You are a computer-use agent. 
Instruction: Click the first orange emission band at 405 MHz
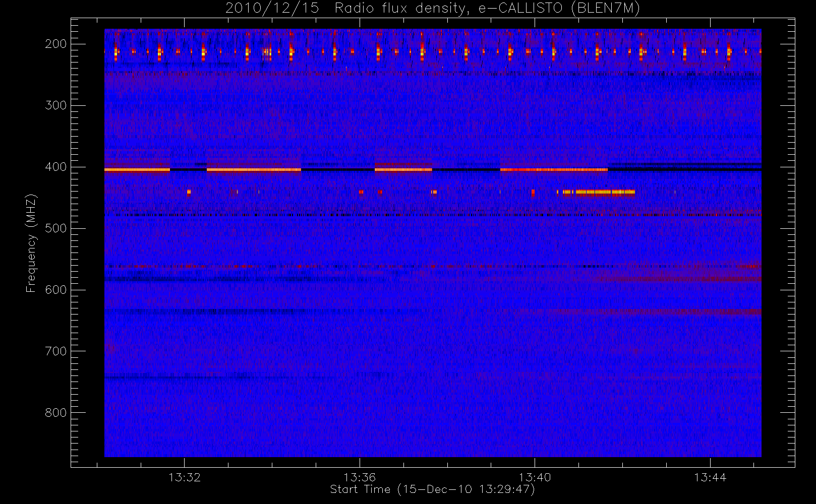pyautogui.click(x=137, y=170)
